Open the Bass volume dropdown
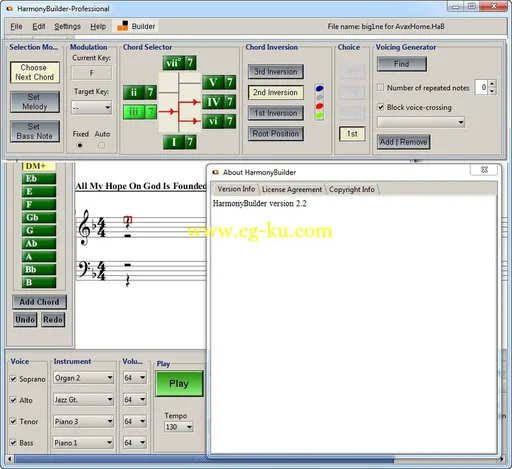Image resolution: width=512 pixels, height=469 pixels. tap(135, 443)
